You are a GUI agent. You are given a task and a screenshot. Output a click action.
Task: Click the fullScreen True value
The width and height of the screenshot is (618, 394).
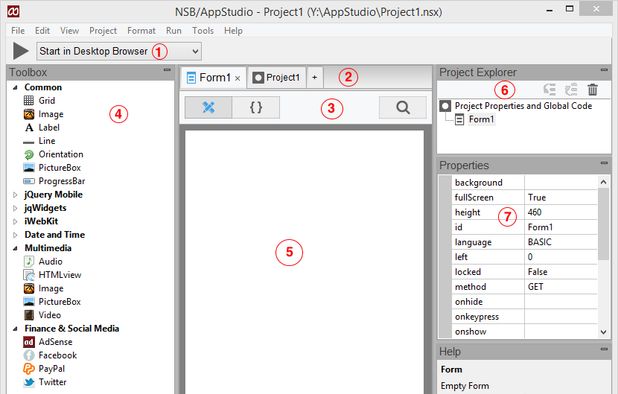tap(561, 197)
